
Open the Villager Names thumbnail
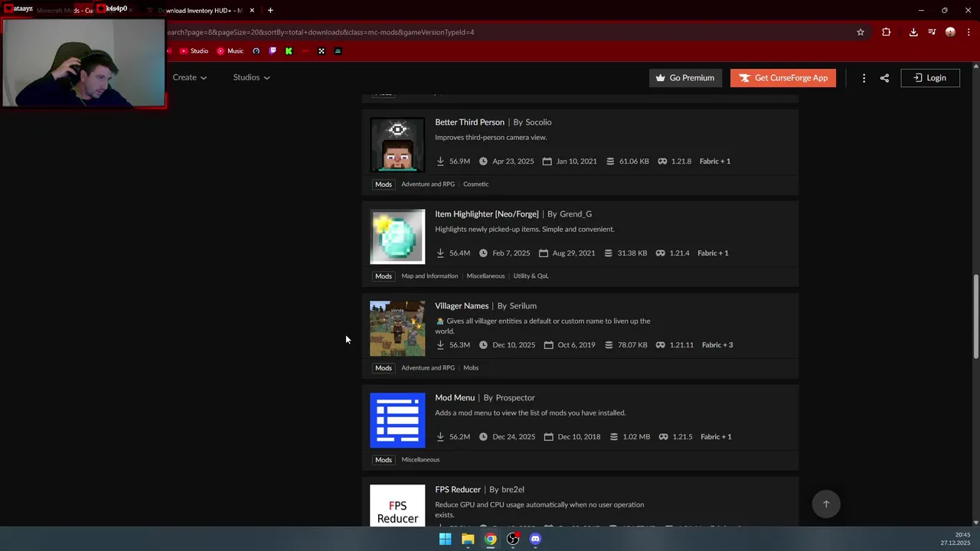pyautogui.click(x=397, y=328)
